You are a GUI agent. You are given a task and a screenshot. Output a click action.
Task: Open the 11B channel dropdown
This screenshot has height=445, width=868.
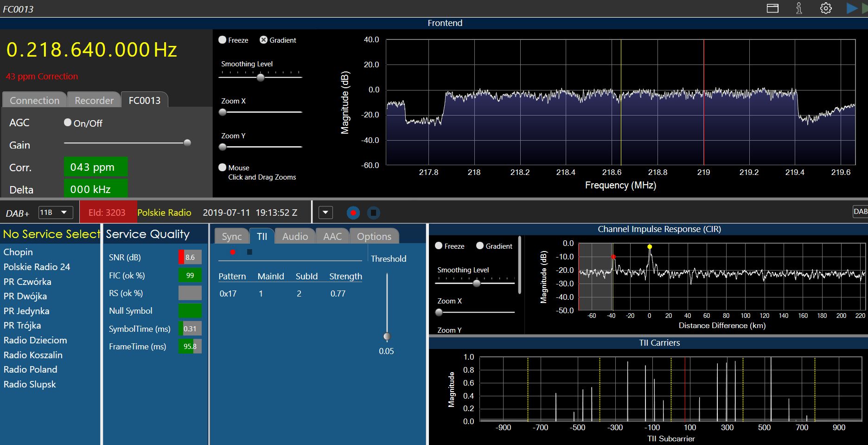click(55, 213)
